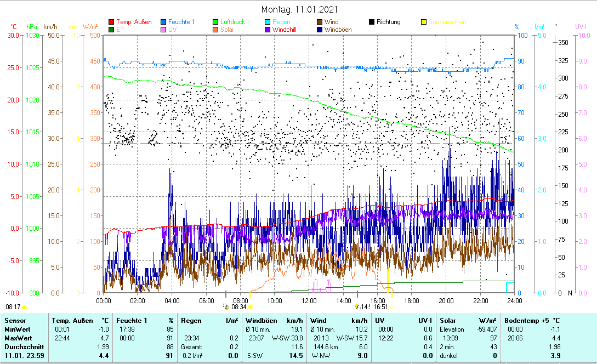Viewport: 597px width, 364px height.
Task: Click the min humidity time '17:38'
Action: point(127,329)
